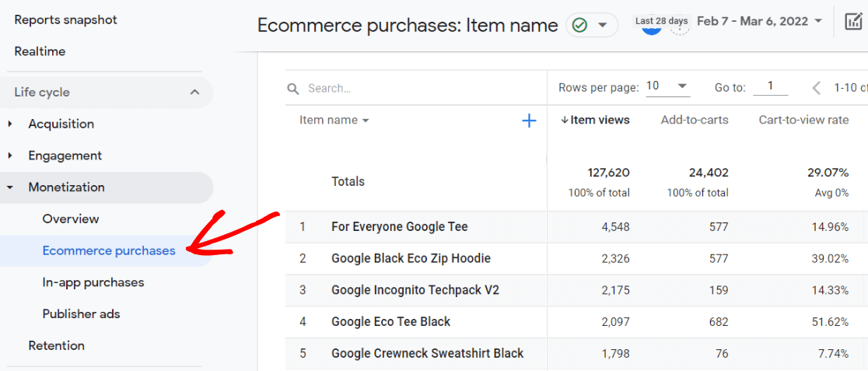
Task: Select the Google Eco Tee Black row
Action: click(390, 322)
